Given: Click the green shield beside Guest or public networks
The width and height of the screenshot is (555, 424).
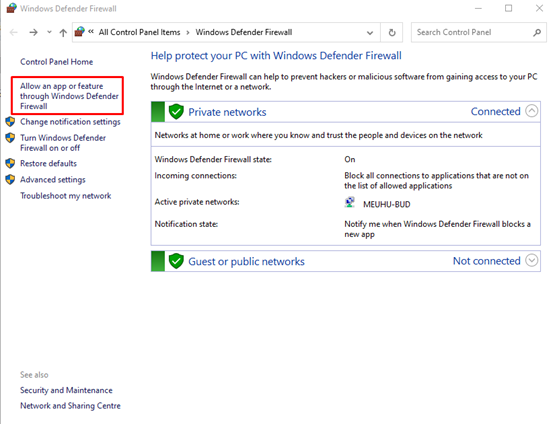Looking at the screenshot, I should pos(176,261).
